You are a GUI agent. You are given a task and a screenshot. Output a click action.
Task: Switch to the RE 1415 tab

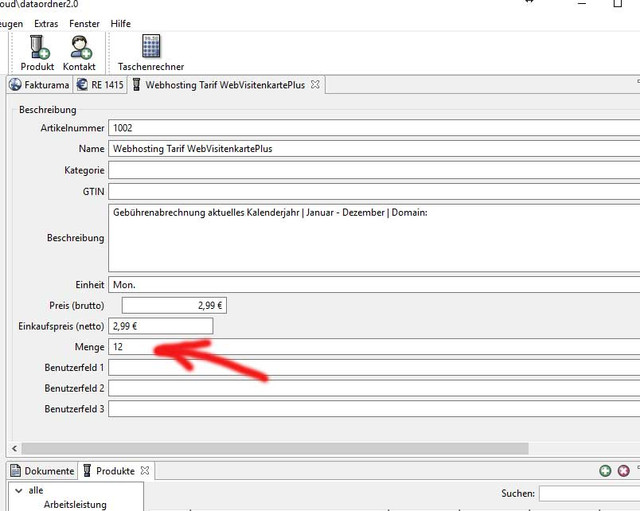[100, 84]
